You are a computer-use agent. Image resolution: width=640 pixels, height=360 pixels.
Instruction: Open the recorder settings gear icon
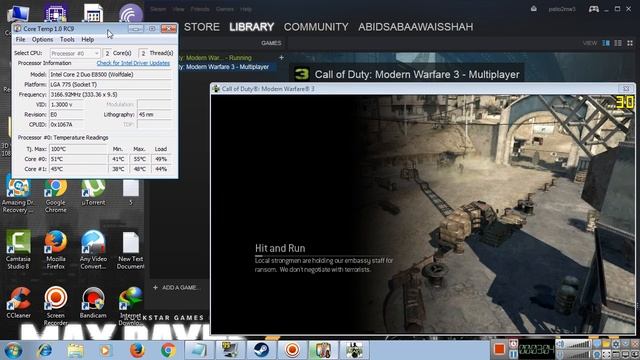point(616,344)
